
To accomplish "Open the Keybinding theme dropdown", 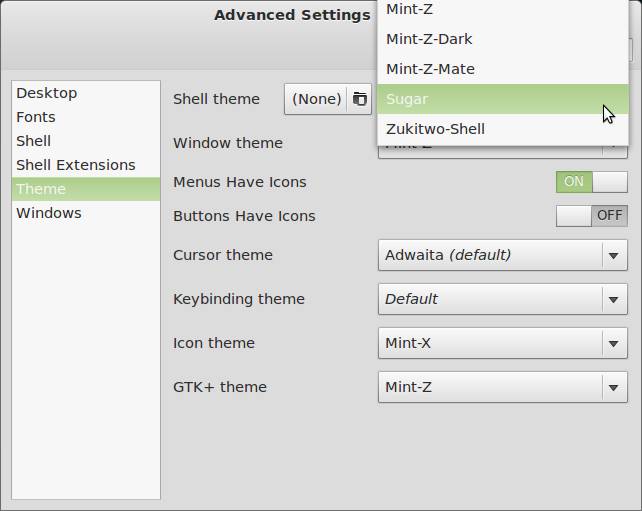I will (502, 299).
